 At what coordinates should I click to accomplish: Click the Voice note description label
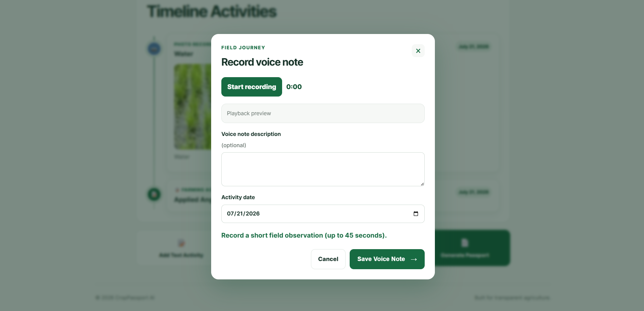(251, 134)
